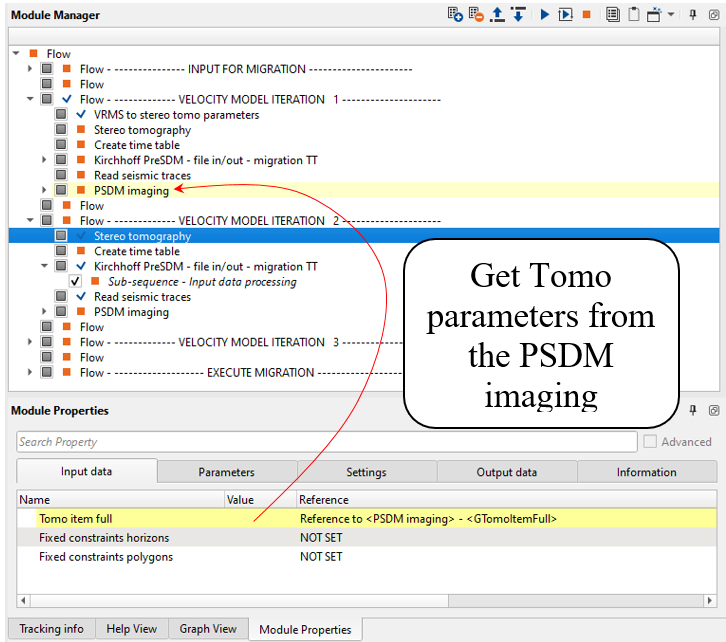Toggle checkbox for VRMS to stereo tomo parameters
The width and height of the screenshot is (726, 642).
[x=62, y=115]
